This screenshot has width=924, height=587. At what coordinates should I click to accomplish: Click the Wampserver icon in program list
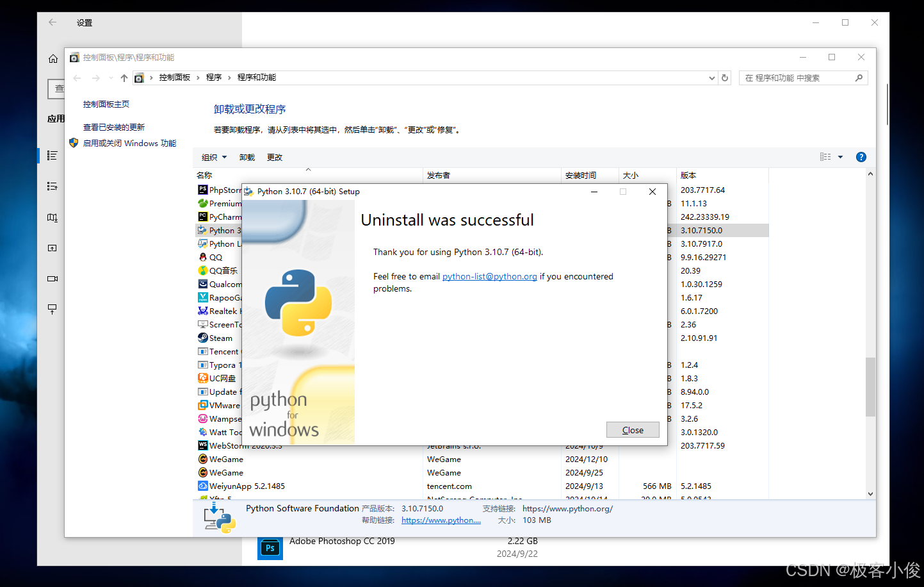pos(202,418)
